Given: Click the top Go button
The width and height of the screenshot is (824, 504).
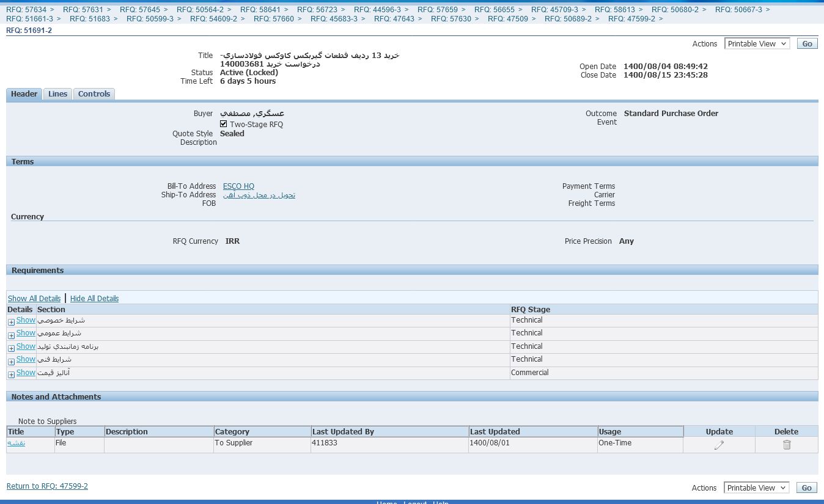Looking at the screenshot, I should [807, 44].
